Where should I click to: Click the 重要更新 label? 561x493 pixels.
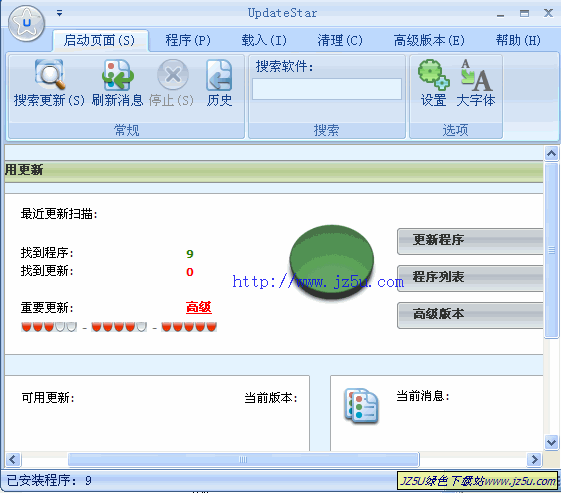(47, 308)
